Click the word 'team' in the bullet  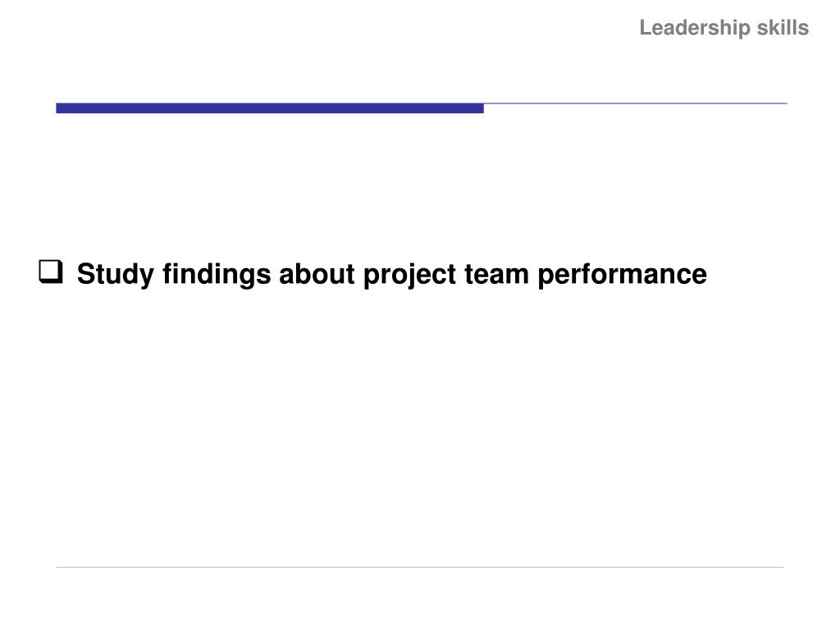tap(496, 275)
